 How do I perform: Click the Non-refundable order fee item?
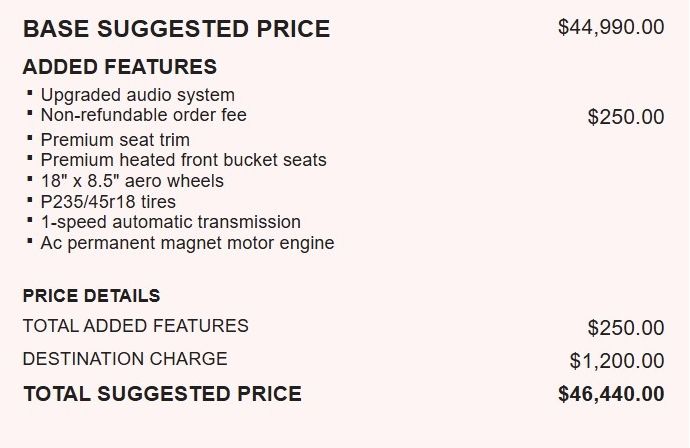[143, 115]
